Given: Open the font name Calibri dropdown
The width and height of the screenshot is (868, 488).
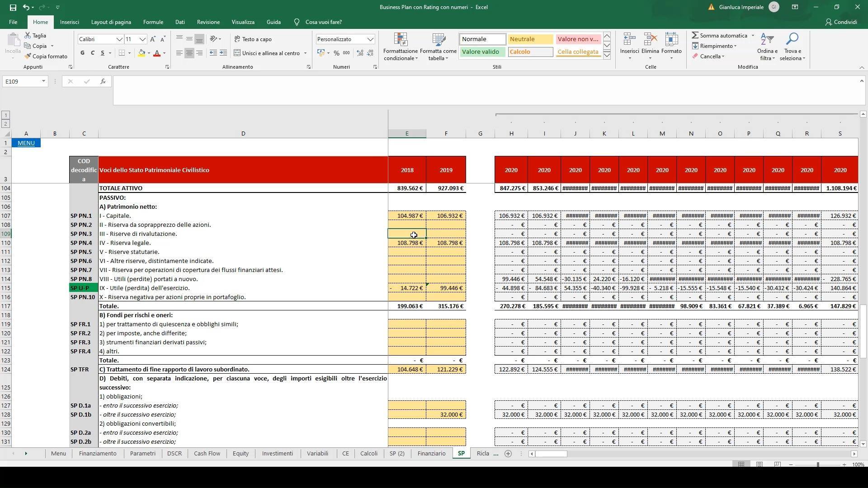Looking at the screenshot, I should (x=119, y=39).
